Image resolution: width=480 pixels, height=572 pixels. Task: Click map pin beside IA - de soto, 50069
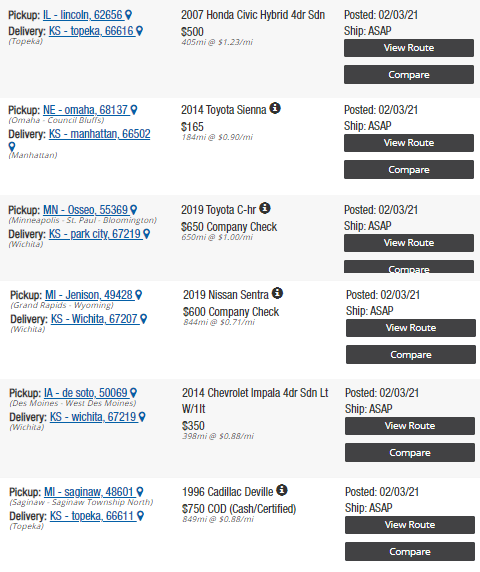click(x=133, y=393)
